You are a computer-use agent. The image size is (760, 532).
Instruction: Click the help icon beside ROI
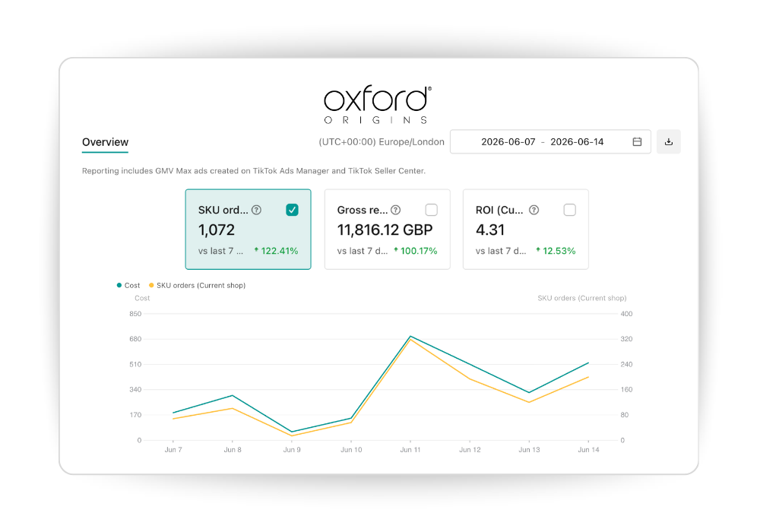pyautogui.click(x=534, y=210)
